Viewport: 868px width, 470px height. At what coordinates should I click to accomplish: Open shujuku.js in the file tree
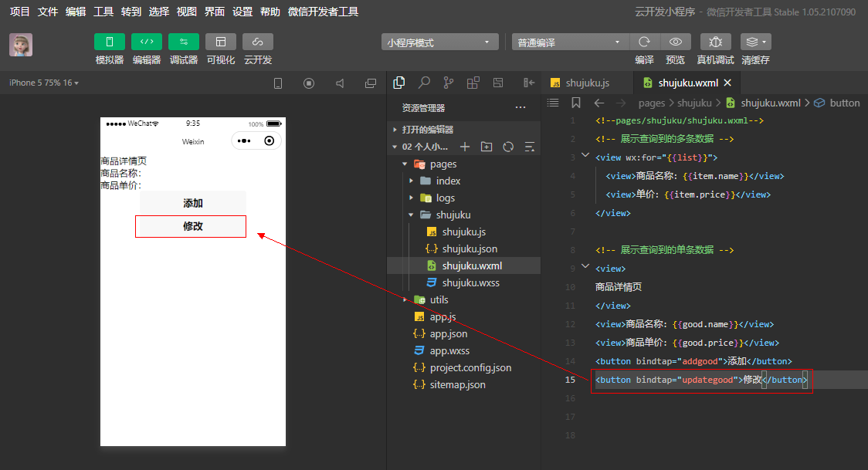click(463, 232)
